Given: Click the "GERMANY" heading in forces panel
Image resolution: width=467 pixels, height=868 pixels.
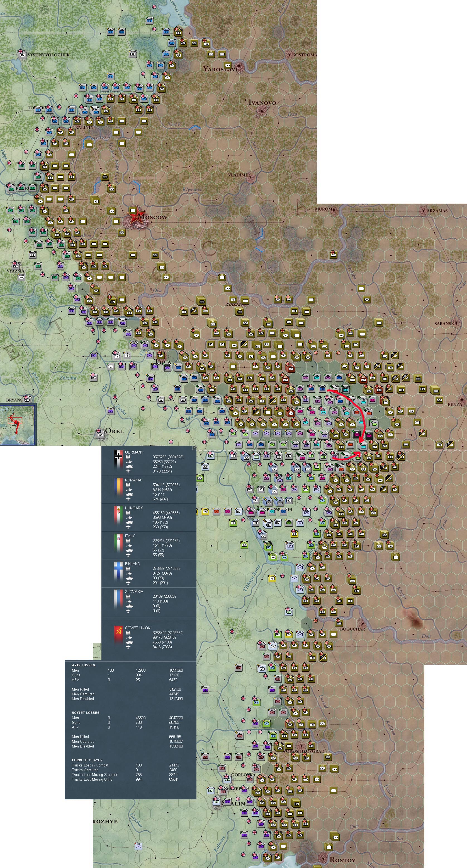Looking at the screenshot, I should point(134,452).
